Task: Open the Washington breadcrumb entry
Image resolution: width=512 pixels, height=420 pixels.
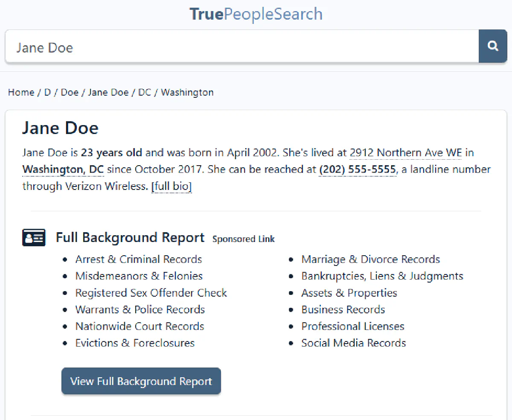Action: 187,92
